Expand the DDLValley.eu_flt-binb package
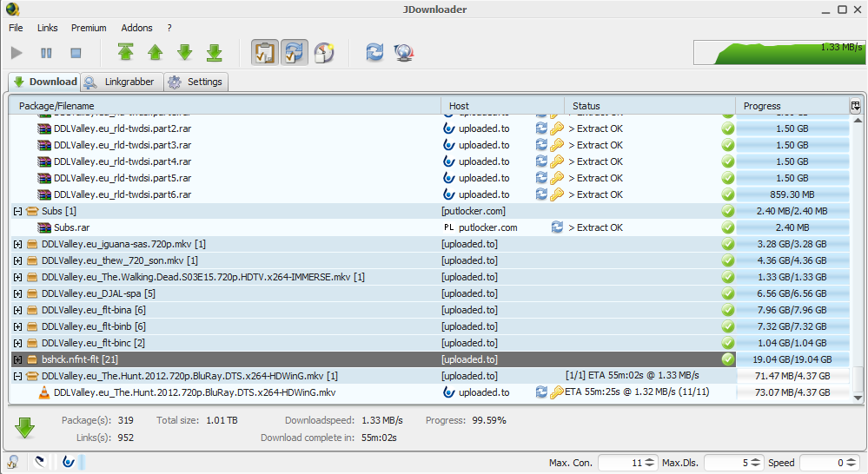Viewport: 868px width, 474px height. pyautogui.click(x=17, y=327)
